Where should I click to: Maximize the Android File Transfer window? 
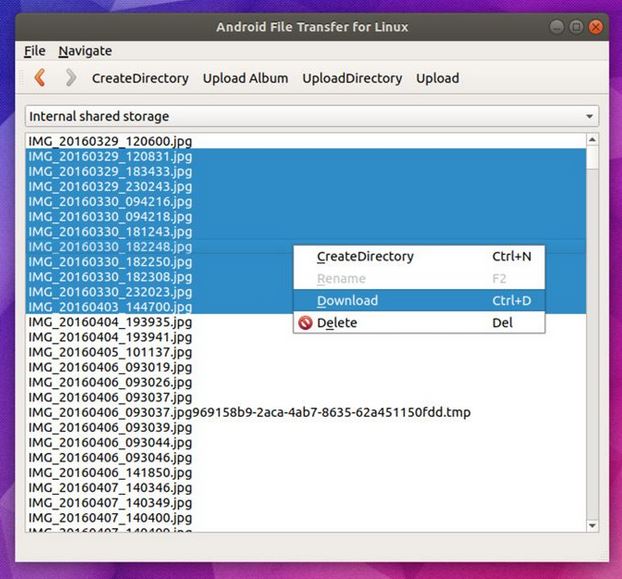click(576, 27)
